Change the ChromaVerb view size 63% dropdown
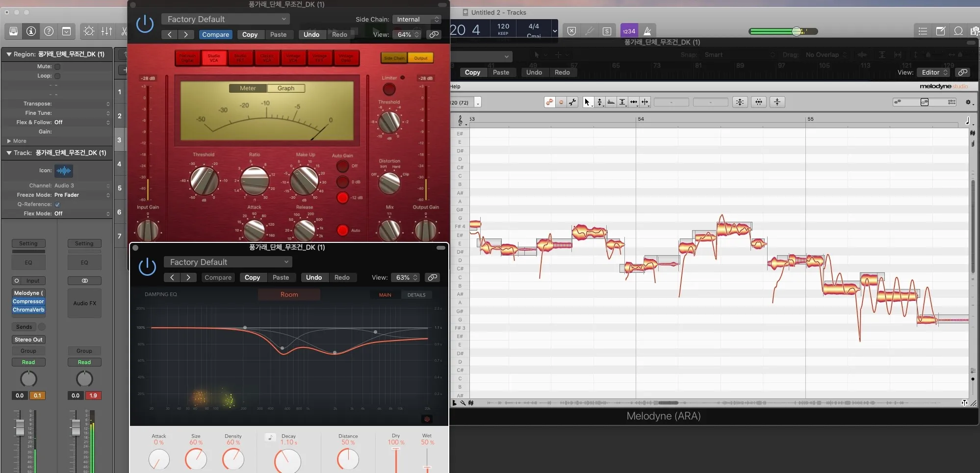The width and height of the screenshot is (980, 473). [x=406, y=277]
